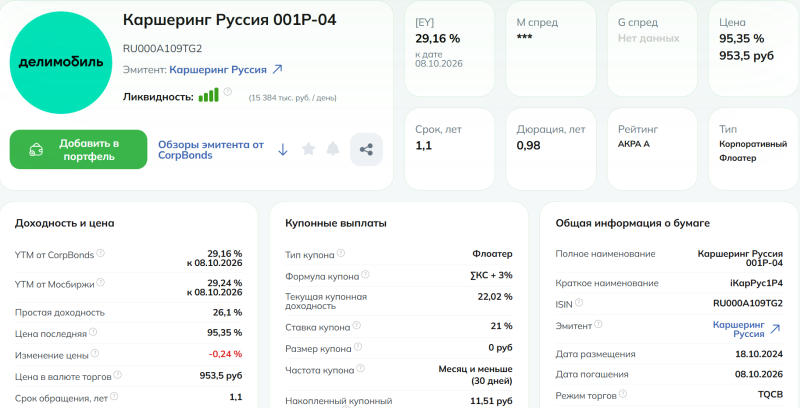800x408 pixels.
Task: Open the Каршеринг Россия link in general info
Action: pyautogui.click(x=739, y=329)
